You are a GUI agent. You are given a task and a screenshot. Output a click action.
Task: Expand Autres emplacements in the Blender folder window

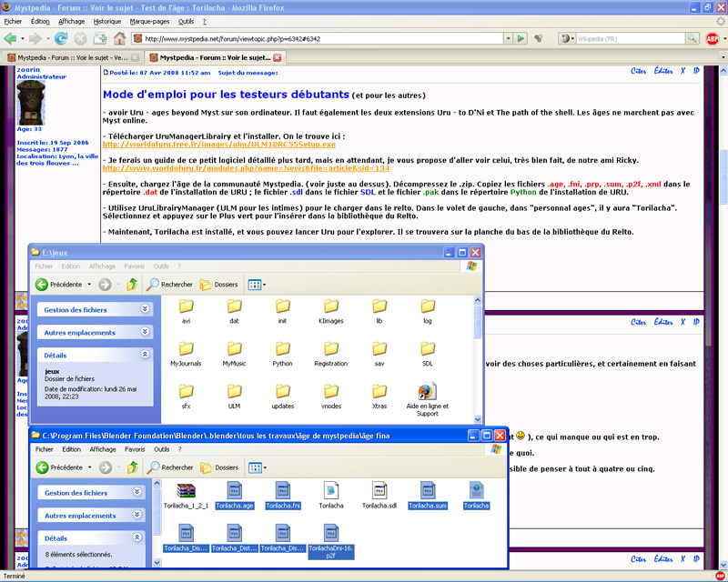137,515
